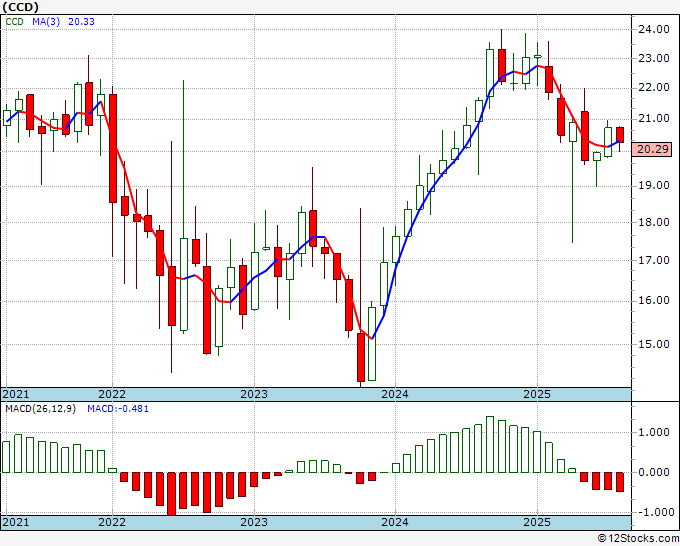Viewport: 680px width, 546px height.
Task: Click the deepest red MACD histogram bar
Action: point(172,494)
